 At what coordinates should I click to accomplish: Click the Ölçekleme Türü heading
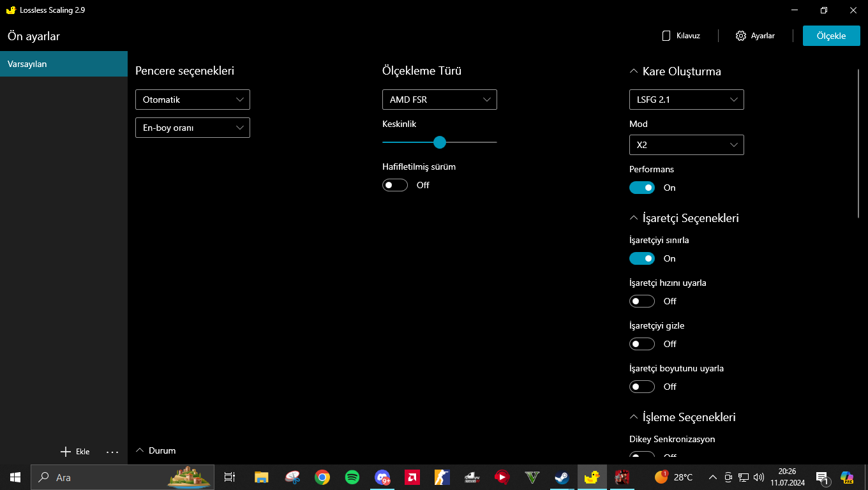point(422,71)
